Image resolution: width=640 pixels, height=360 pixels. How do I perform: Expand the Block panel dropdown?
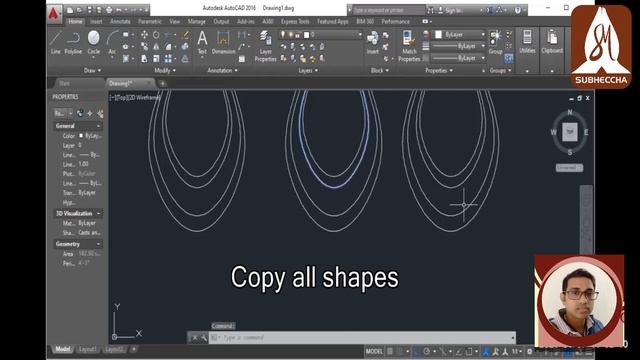(380, 71)
